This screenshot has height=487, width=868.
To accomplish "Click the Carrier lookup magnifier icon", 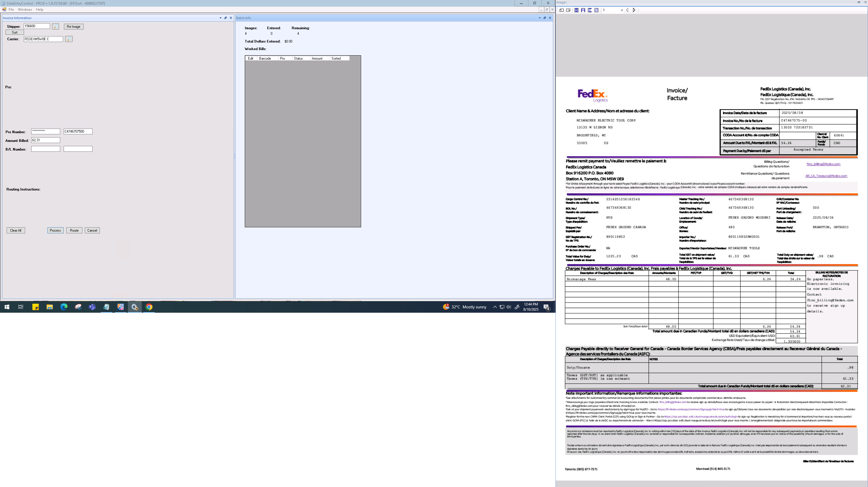I will point(69,39).
